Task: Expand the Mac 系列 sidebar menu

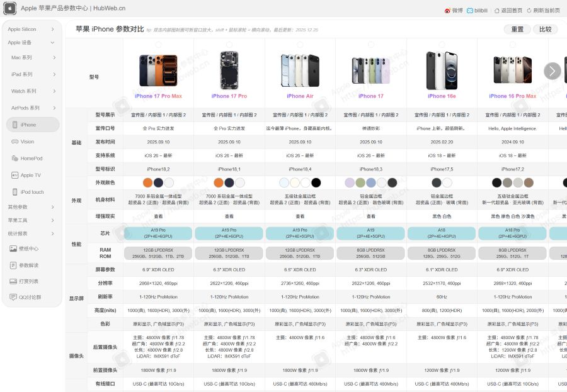Action: point(29,58)
